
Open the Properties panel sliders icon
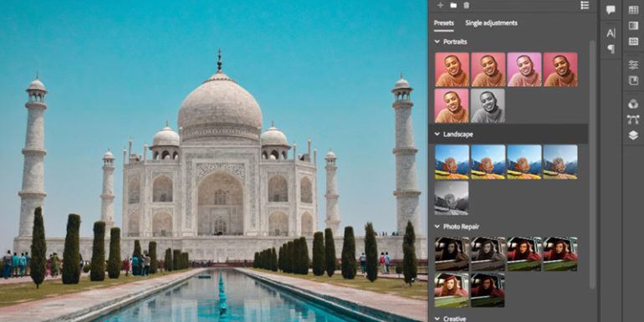(633, 64)
